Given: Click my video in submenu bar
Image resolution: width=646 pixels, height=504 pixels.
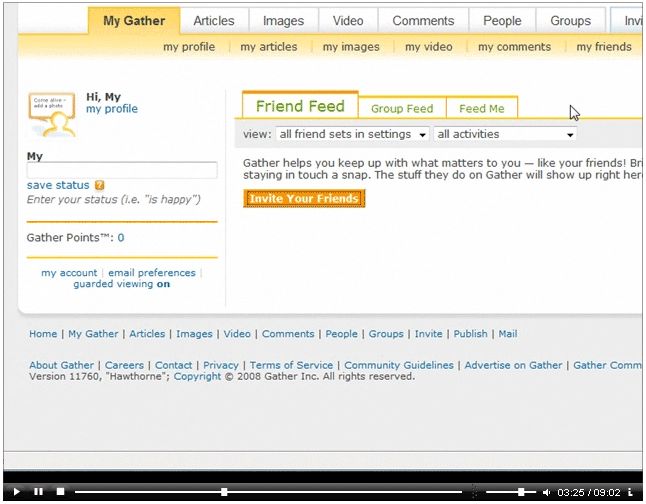Looking at the screenshot, I should click(428, 47).
